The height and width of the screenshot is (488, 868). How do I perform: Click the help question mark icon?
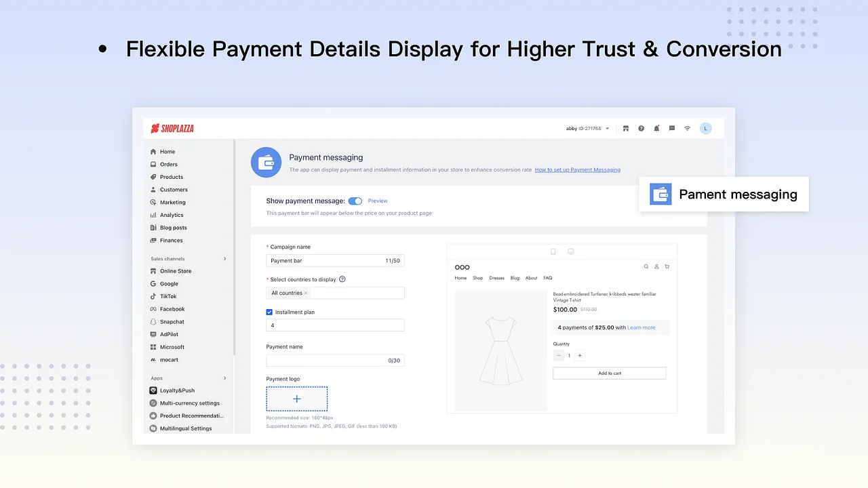pyautogui.click(x=641, y=128)
